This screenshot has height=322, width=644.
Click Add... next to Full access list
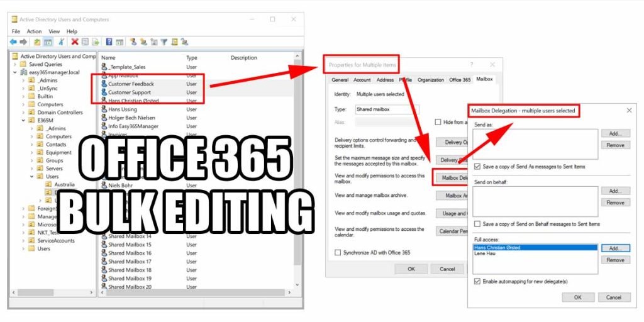coord(615,248)
